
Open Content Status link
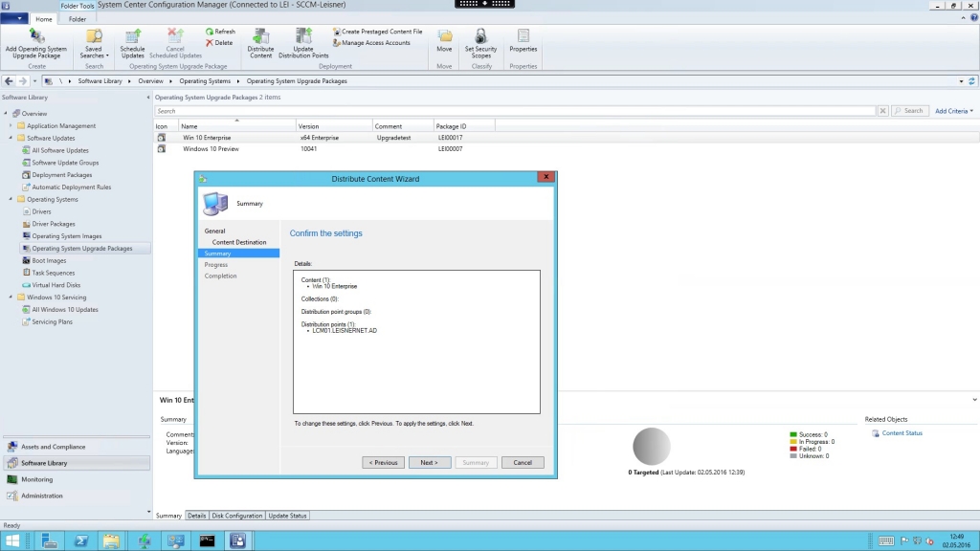pyautogui.click(x=902, y=433)
